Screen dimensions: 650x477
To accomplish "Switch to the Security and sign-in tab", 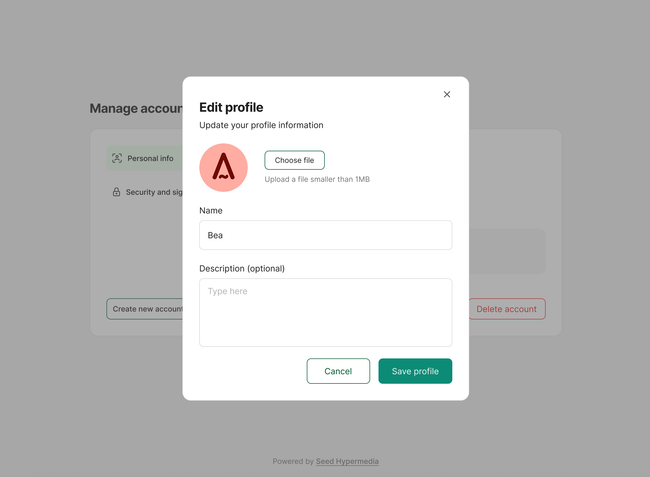I will click(x=153, y=192).
